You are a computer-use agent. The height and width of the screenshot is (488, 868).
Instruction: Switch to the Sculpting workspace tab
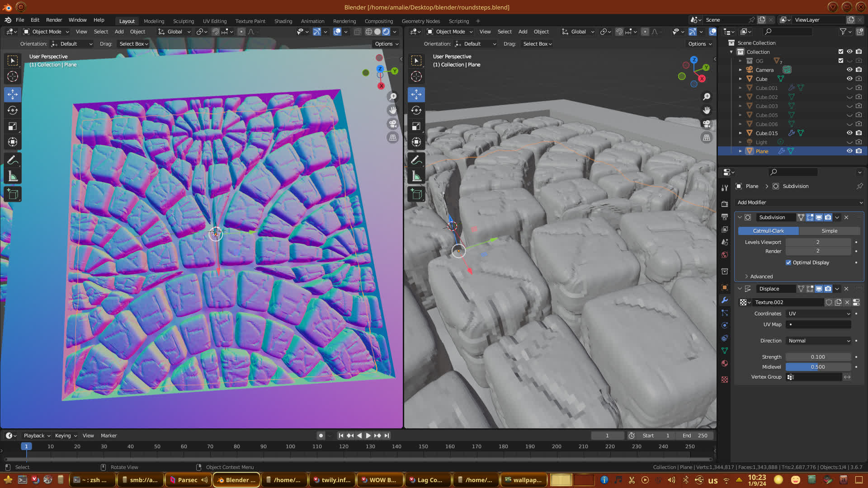[x=183, y=21]
